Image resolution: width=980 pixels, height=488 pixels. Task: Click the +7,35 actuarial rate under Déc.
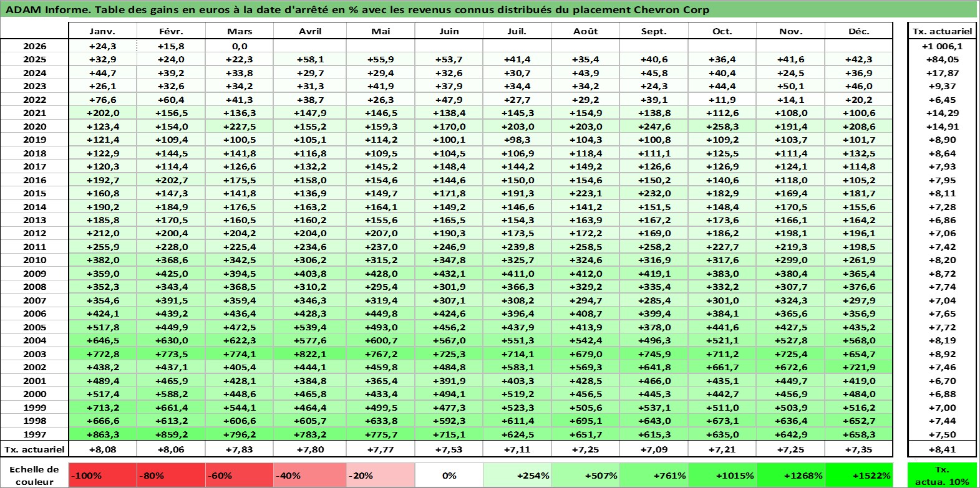click(x=859, y=449)
